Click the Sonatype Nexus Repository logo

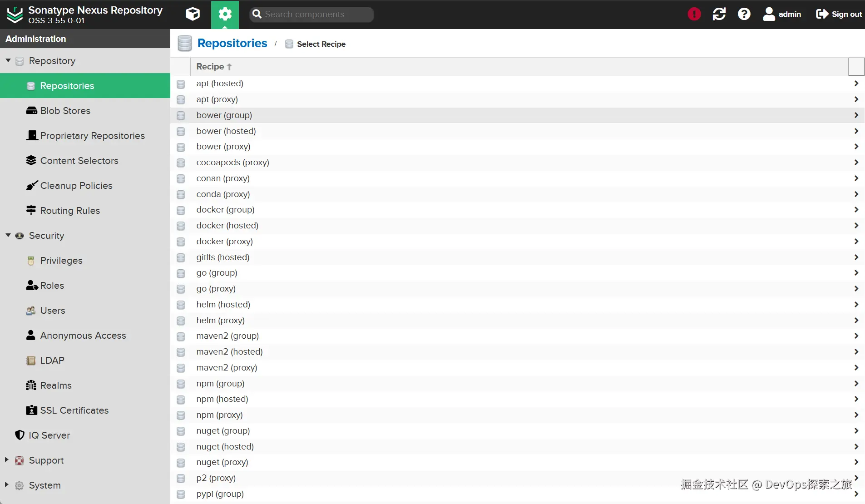click(15, 15)
